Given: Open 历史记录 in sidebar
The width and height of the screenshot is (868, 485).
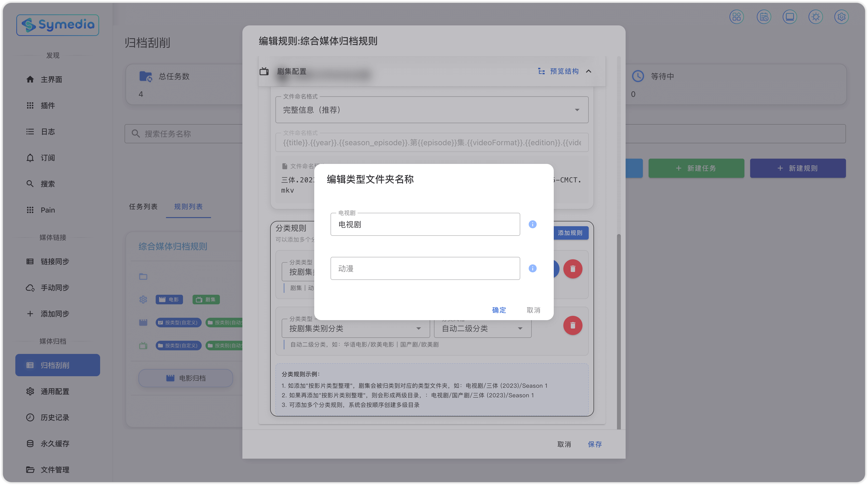Looking at the screenshot, I should tap(55, 417).
